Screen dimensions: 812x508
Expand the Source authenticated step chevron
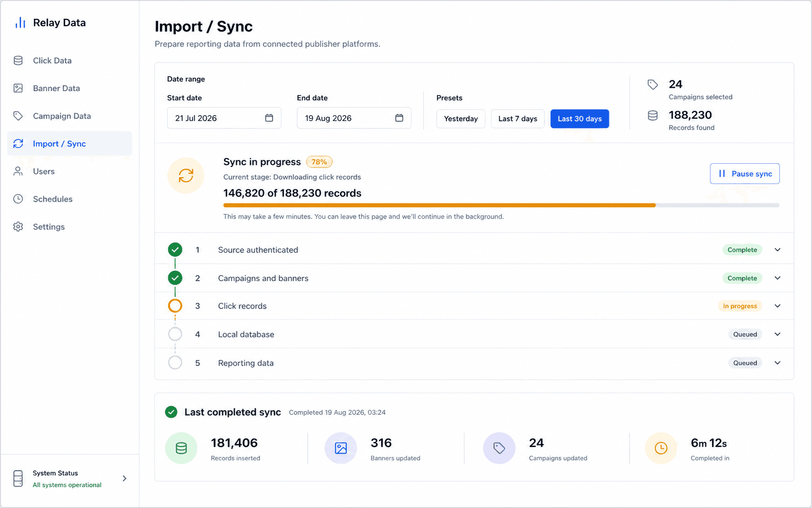pyautogui.click(x=777, y=250)
